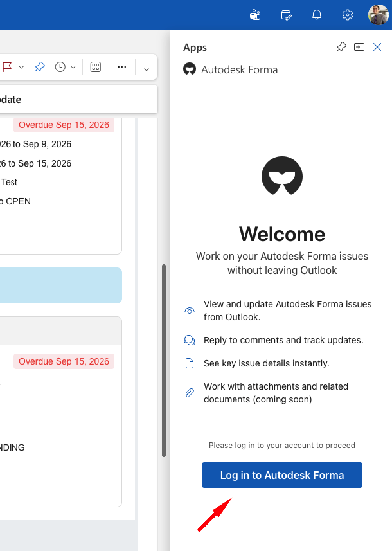The width and height of the screenshot is (392, 551).
Task: Click the email subject bar ending in 'date'
Action: click(x=78, y=100)
